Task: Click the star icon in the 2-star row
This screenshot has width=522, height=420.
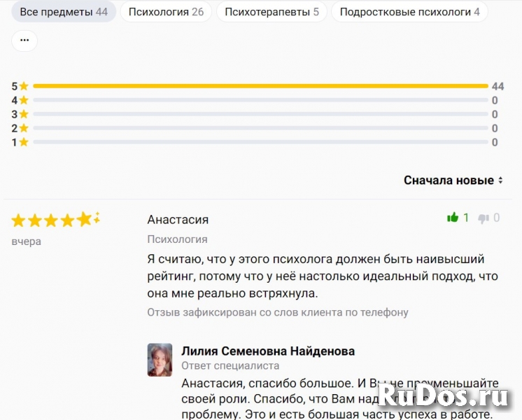Action: click(24, 128)
